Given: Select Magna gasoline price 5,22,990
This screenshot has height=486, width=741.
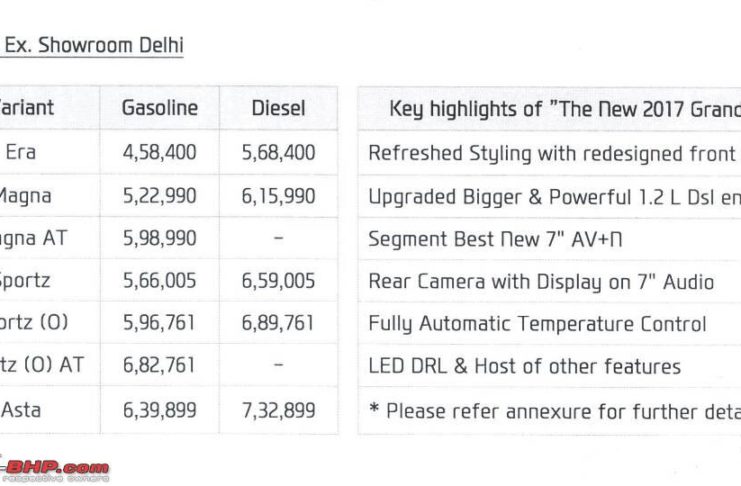Looking at the screenshot, I should (x=160, y=197).
